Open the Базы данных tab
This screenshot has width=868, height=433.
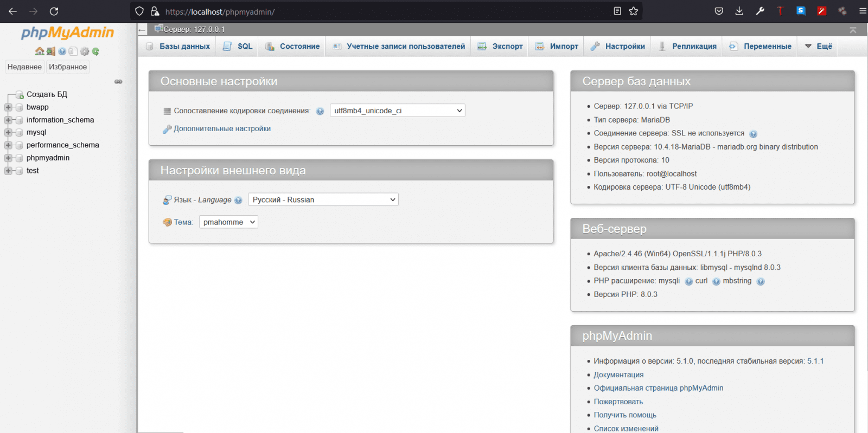[x=178, y=46]
